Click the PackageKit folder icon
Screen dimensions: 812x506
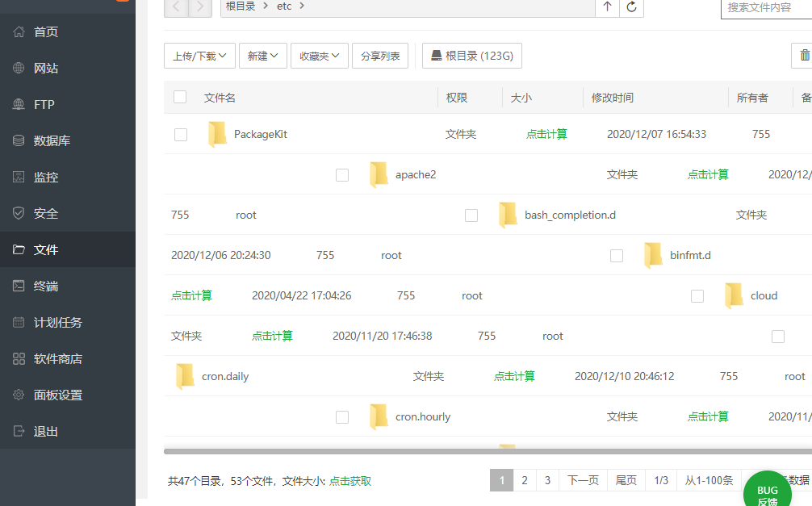217,134
